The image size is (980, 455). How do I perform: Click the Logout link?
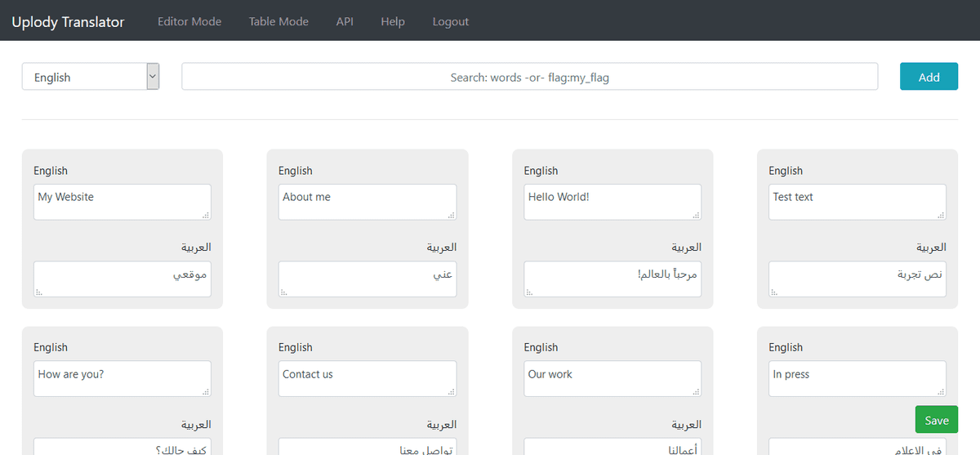pyautogui.click(x=451, y=21)
